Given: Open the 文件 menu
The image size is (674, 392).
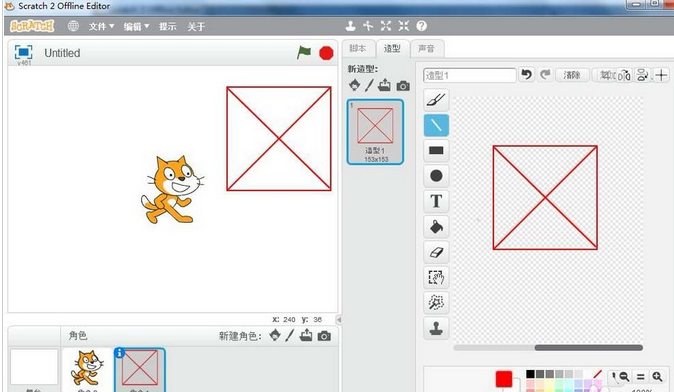Looking at the screenshot, I should [101, 27].
